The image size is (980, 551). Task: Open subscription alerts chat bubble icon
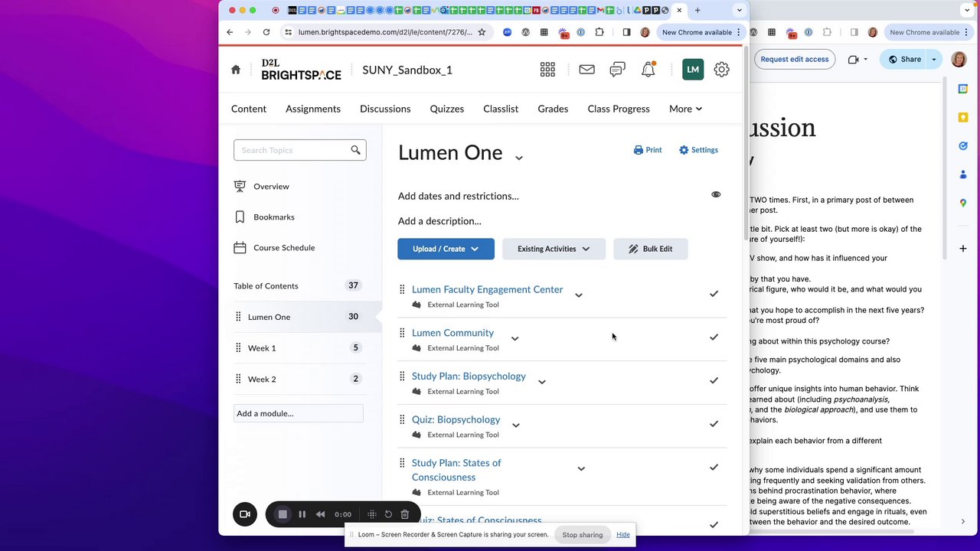(617, 70)
